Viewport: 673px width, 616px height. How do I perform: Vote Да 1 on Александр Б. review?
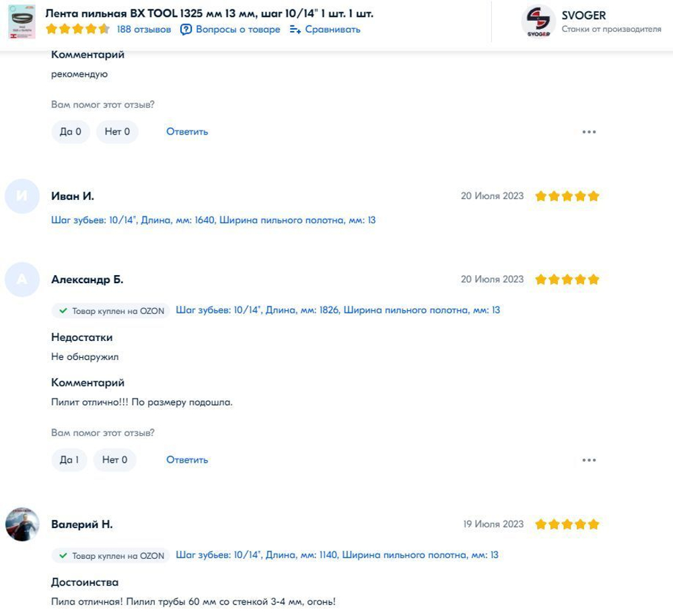[69, 460]
